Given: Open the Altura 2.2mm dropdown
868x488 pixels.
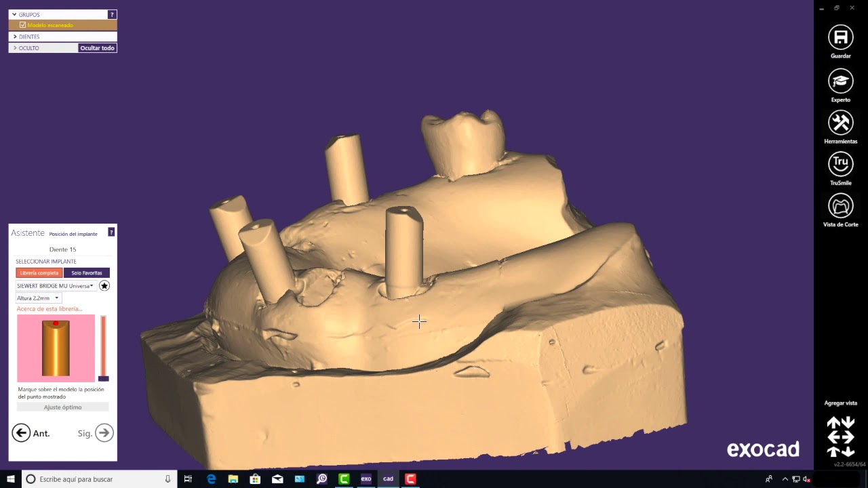Looking at the screenshot, I should (38, 298).
